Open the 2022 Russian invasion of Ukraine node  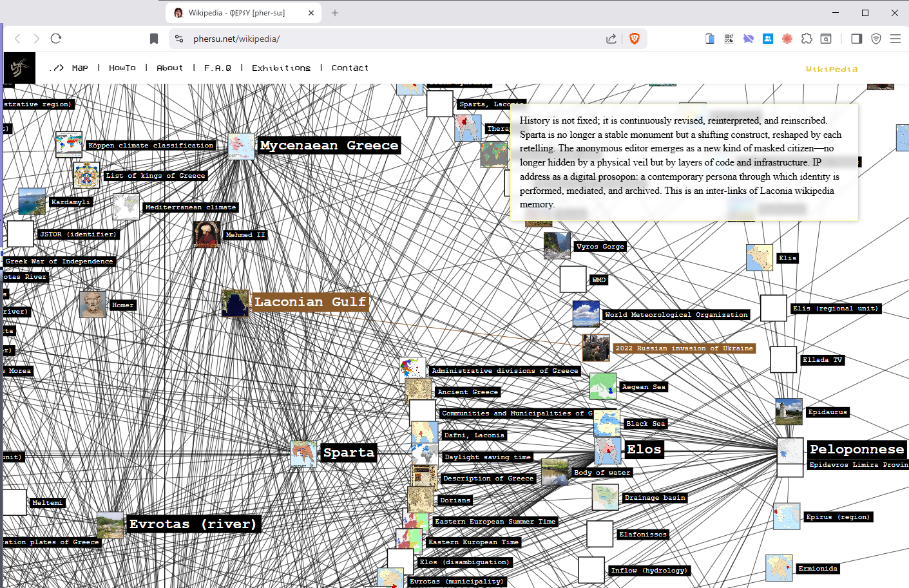point(684,348)
